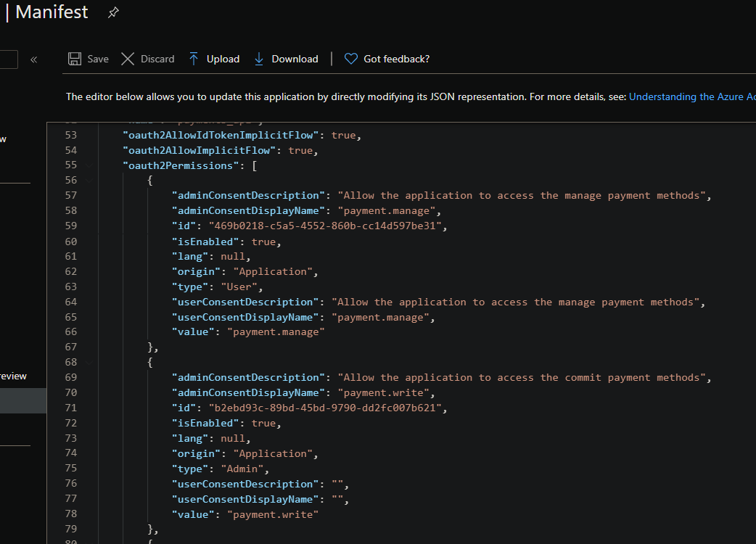Click the Got feedback? text

pos(396,59)
